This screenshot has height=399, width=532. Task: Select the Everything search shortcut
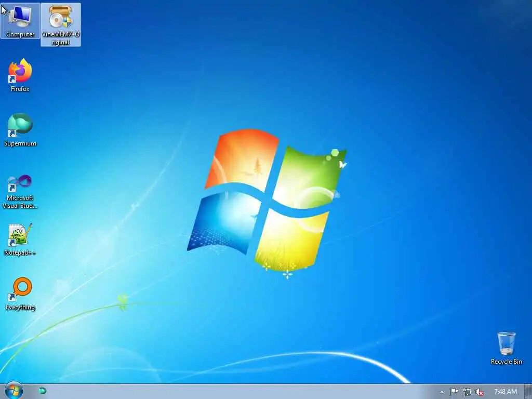click(20, 294)
